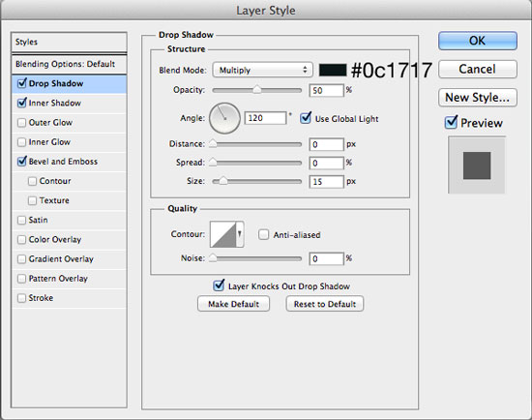
Task: Open the Blend Mode Multiply dropdown
Action: 262,70
